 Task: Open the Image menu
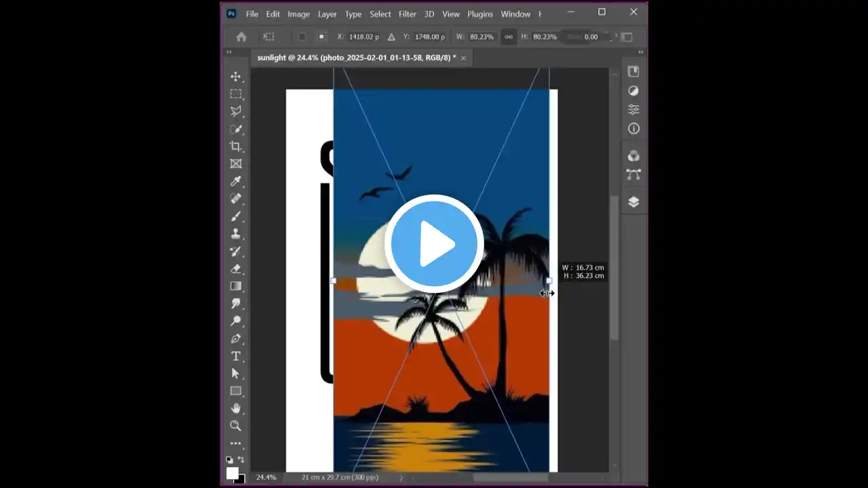[298, 14]
